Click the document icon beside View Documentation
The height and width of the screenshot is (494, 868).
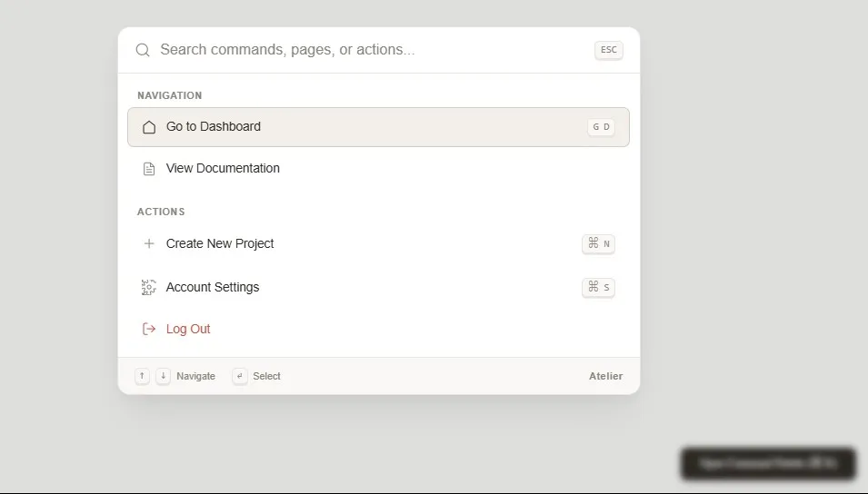pos(149,169)
